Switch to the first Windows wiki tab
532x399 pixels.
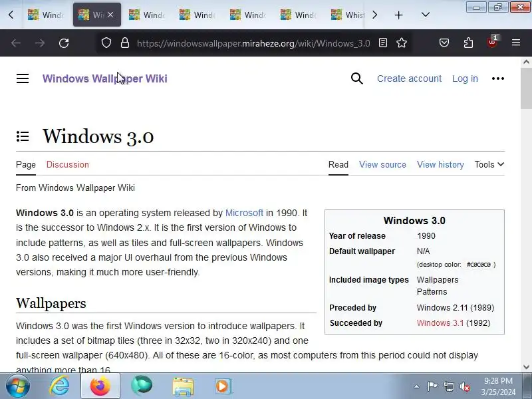[x=46, y=15]
